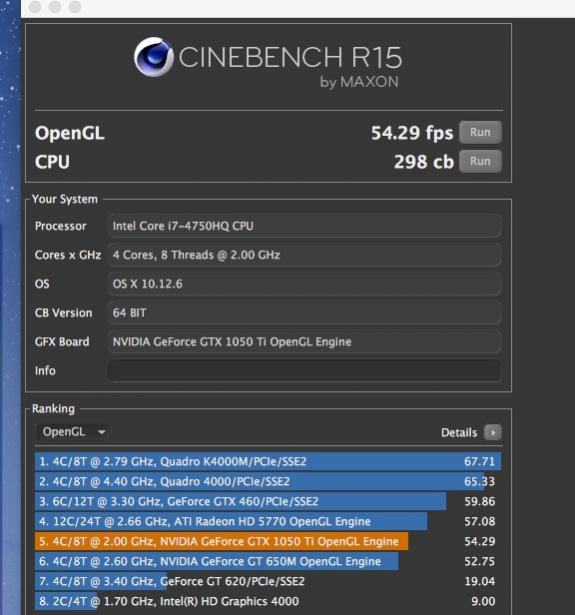Expand Details with the arrow button
This screenshot has width=575, height=615.
click(493, 432)
